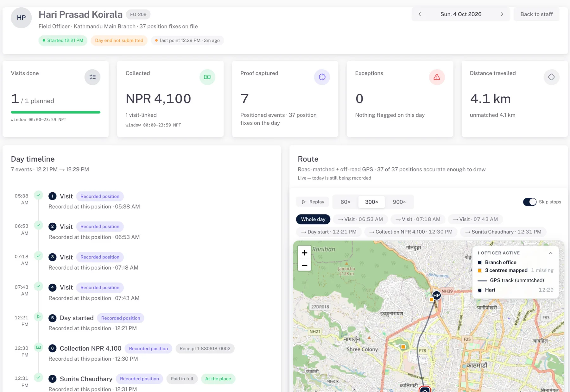This screenshot has width=570, height=392.
Task: Click the check marker for 05:38 AM visit
Action: click(x=38, y=195)
